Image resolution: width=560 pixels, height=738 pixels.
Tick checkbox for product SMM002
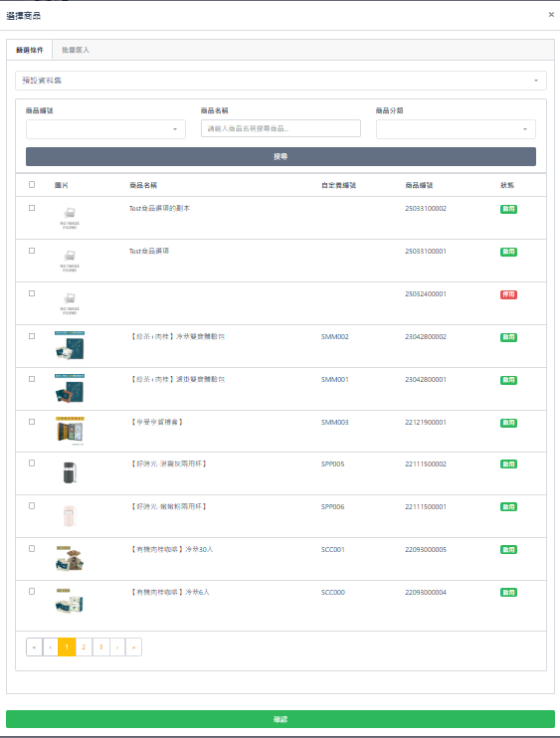(32, 336)
